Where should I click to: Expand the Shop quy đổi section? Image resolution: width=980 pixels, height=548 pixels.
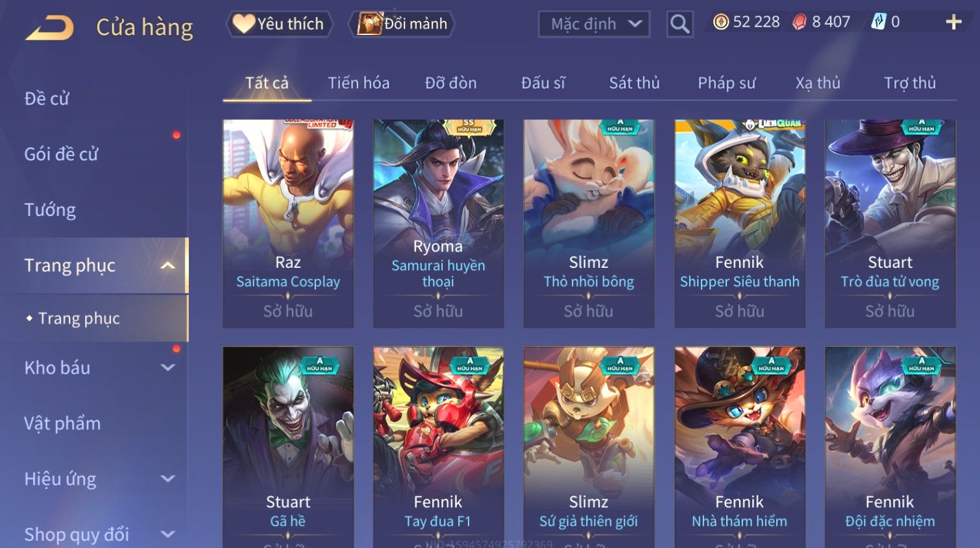pyautogui.click(x=167, y=534)
